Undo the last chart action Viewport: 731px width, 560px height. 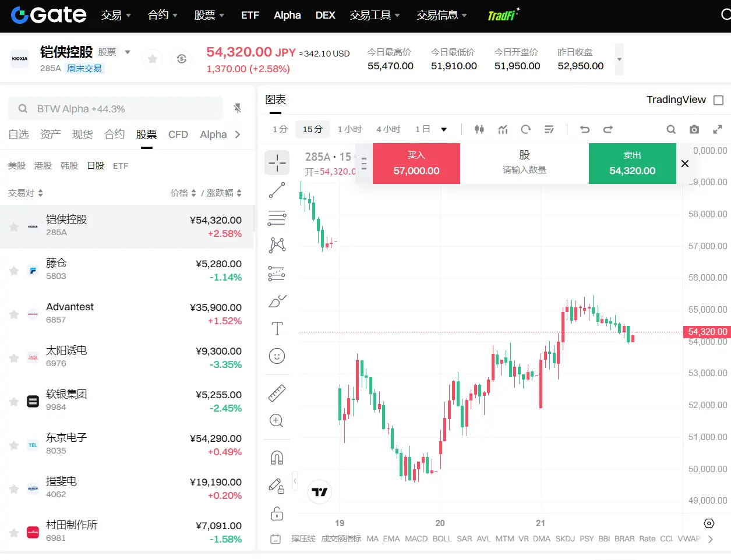(585, 129)
